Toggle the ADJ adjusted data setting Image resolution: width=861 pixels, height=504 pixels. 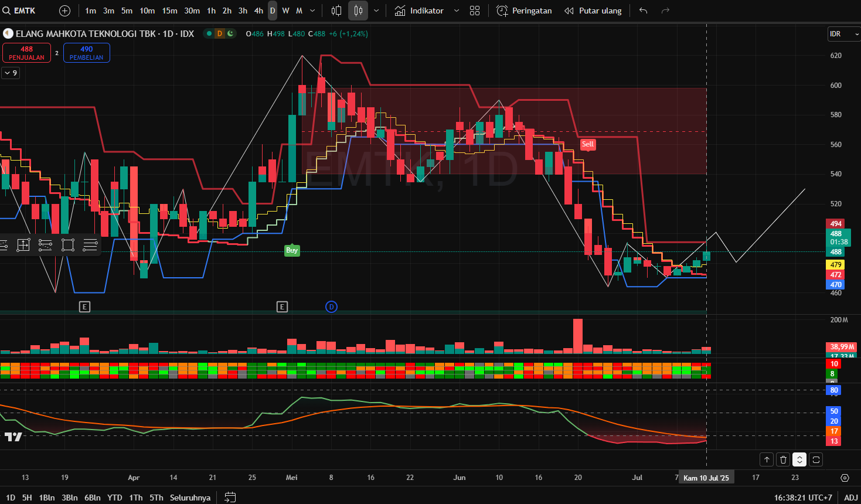click(x=851, y=497)
